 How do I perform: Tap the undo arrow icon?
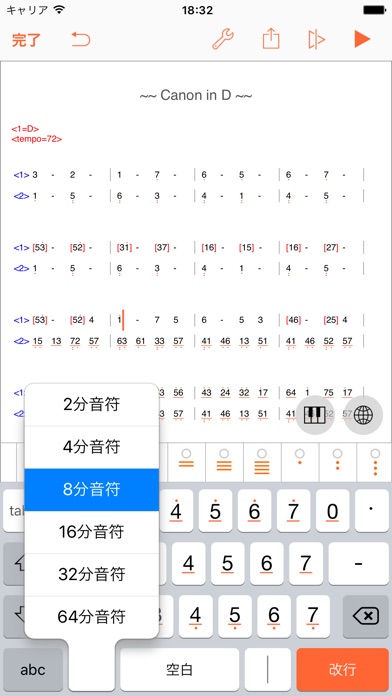coord(81,40)
